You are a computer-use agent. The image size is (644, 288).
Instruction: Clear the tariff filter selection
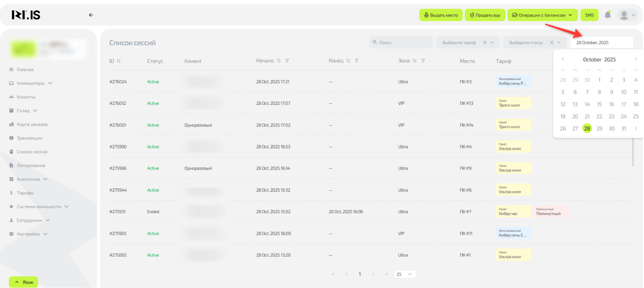click(485, 43)
